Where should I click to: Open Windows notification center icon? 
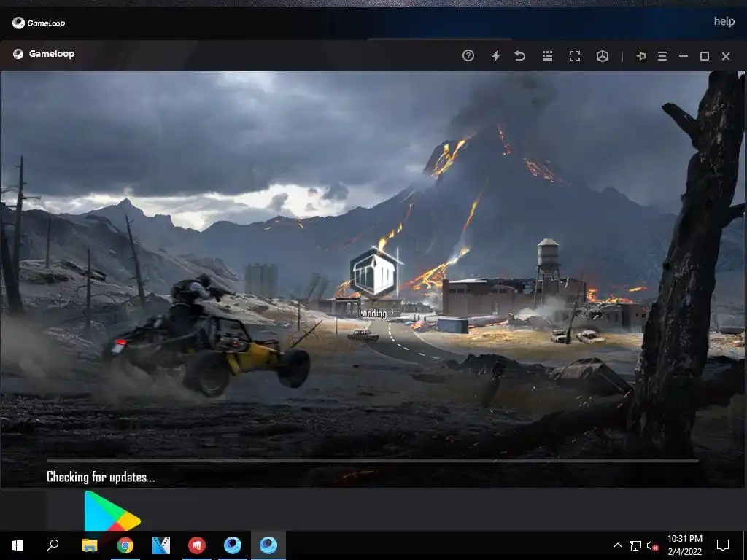[723, 545]
